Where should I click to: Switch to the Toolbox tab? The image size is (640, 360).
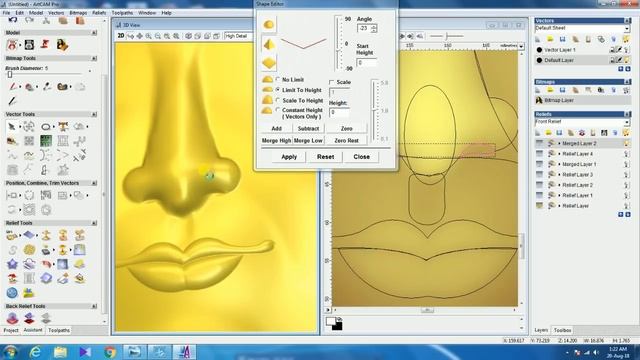click(562, 330)
